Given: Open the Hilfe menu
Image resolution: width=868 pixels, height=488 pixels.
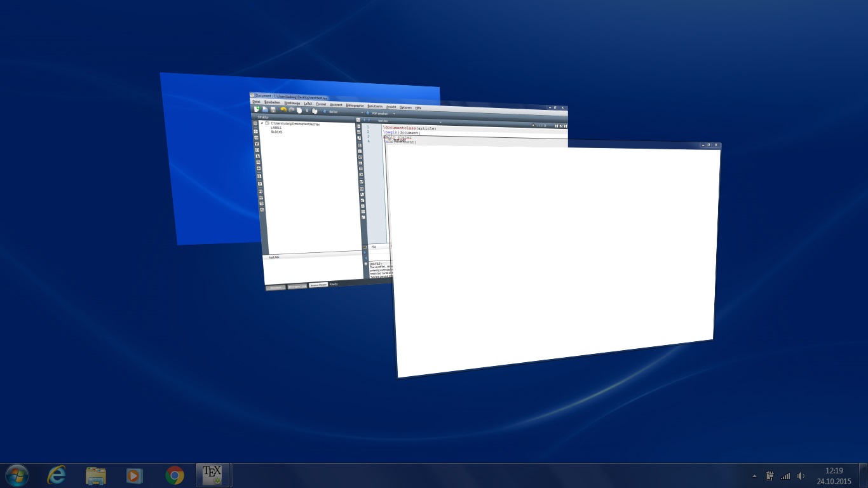Looking at the screenshot, I should pos(418,108).
